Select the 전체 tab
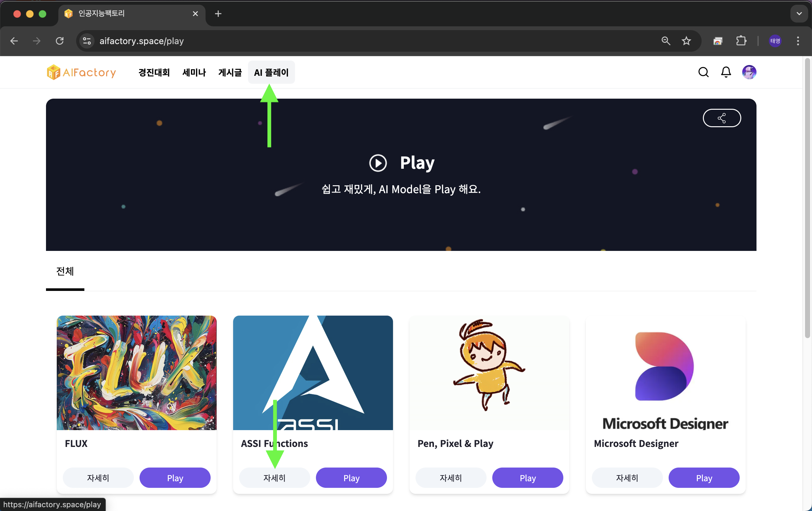The width and height of the screenshot is (812, 511). pos(65,272)
